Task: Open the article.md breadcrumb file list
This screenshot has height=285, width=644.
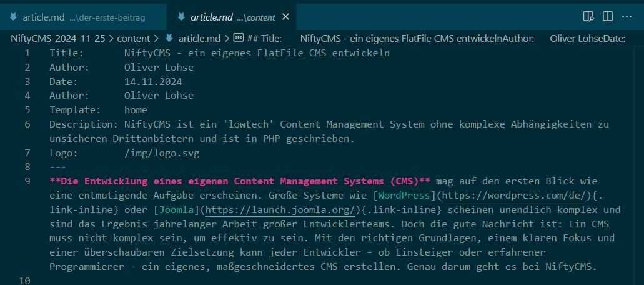Action: (x=200, y=39)
